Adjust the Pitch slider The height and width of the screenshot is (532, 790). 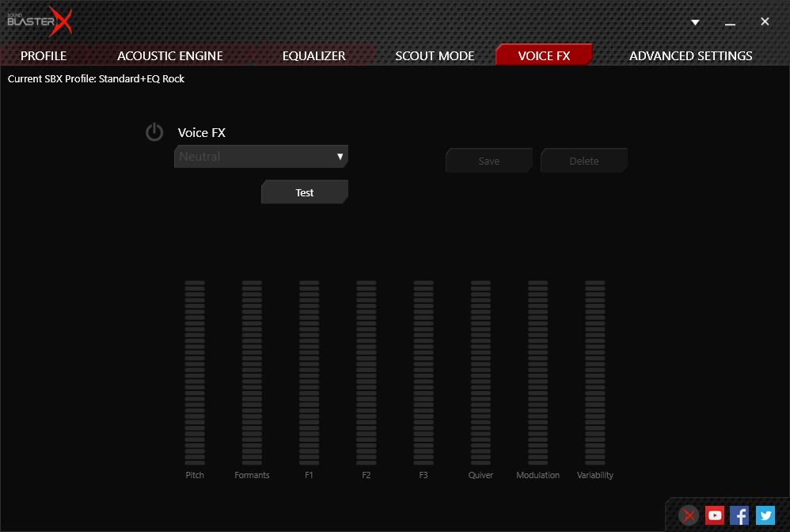195,372
